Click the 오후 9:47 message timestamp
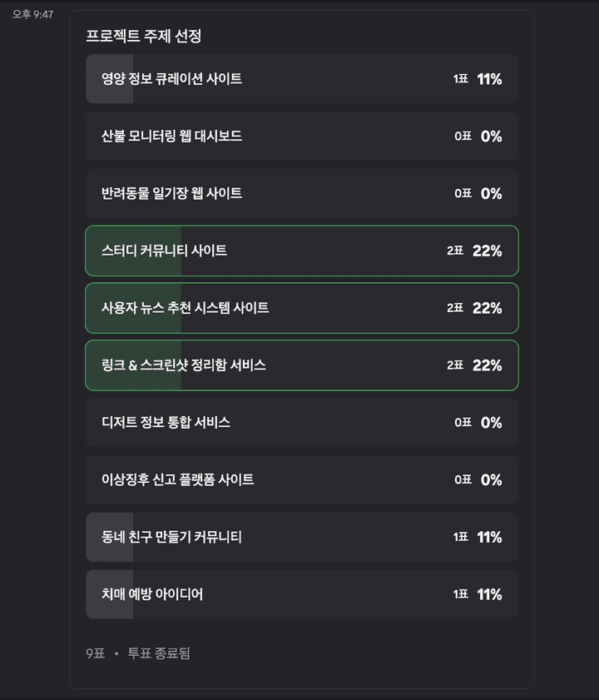 (32, 14)
